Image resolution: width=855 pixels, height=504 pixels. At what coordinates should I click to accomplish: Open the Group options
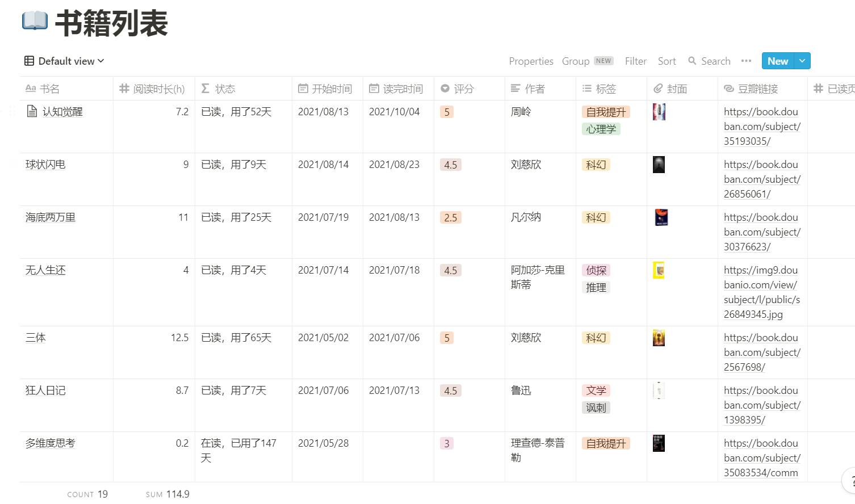click(587, 61)
